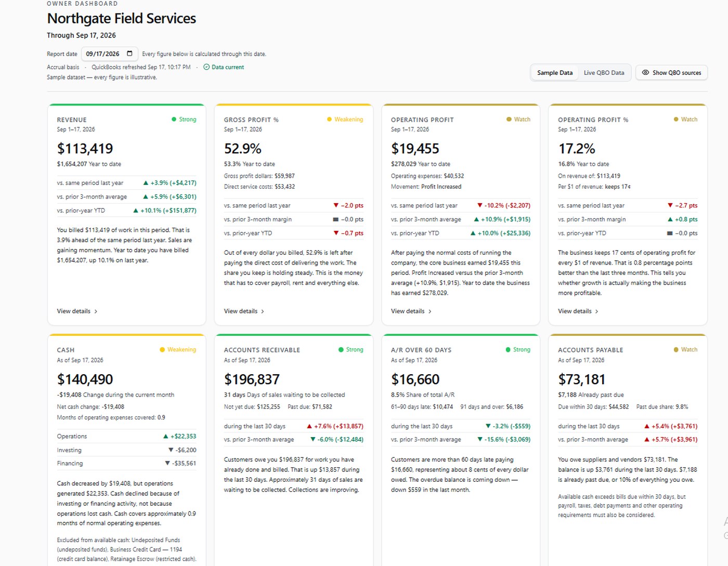Click the down arrow beside −2.0 pts
Image resolution: width=728 pixels, height=566 pixels.
336,205
